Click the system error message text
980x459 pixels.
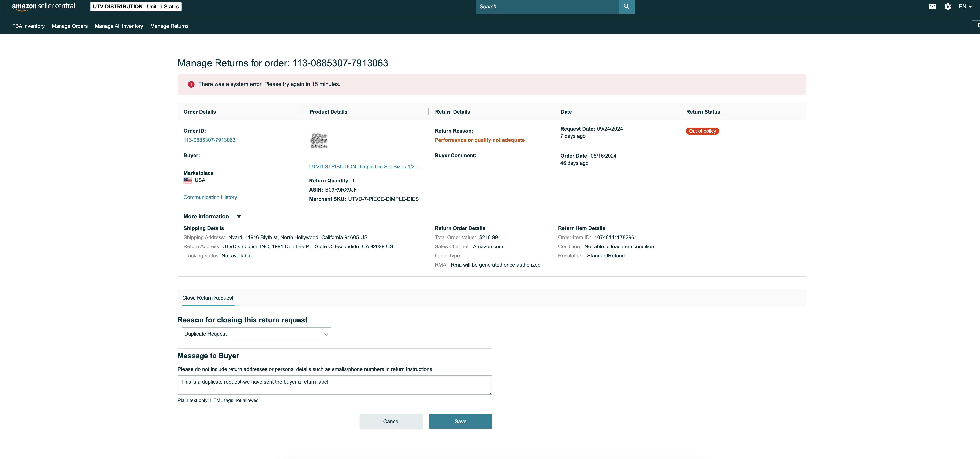(x=269, y=84)
